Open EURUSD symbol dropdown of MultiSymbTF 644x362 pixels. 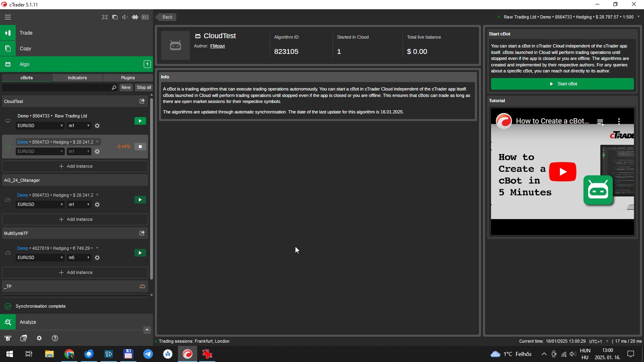[x=40, y=257]
